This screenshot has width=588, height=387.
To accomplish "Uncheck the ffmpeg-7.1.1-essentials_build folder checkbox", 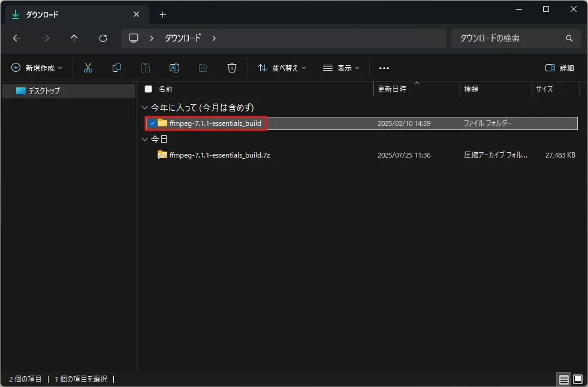I will coord(152,123).
